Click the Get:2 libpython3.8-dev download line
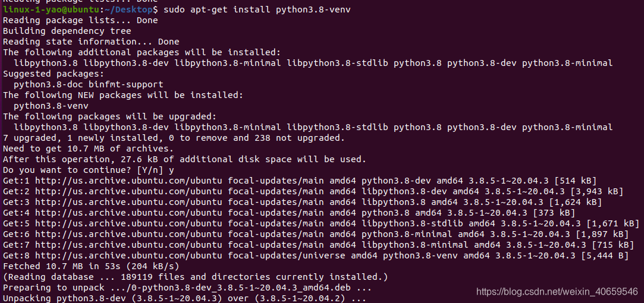 [313, 191]
